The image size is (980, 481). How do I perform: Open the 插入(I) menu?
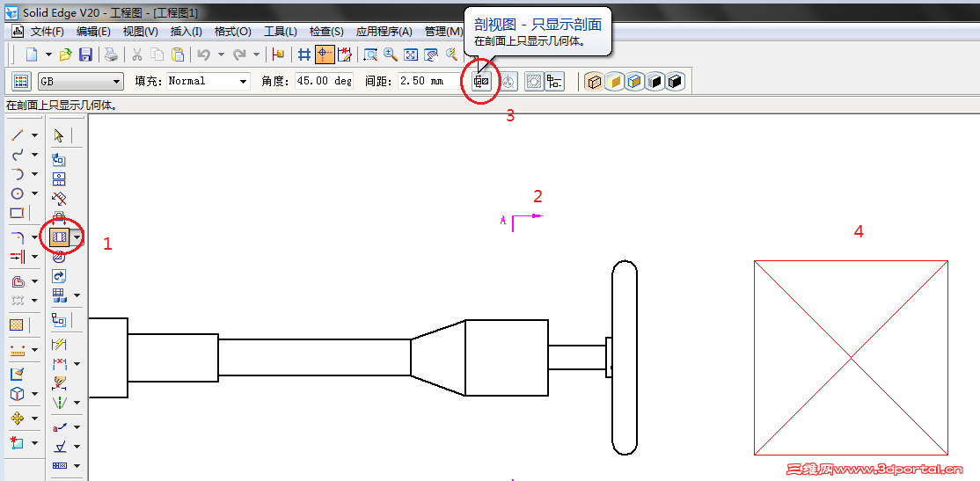point(186,32)
